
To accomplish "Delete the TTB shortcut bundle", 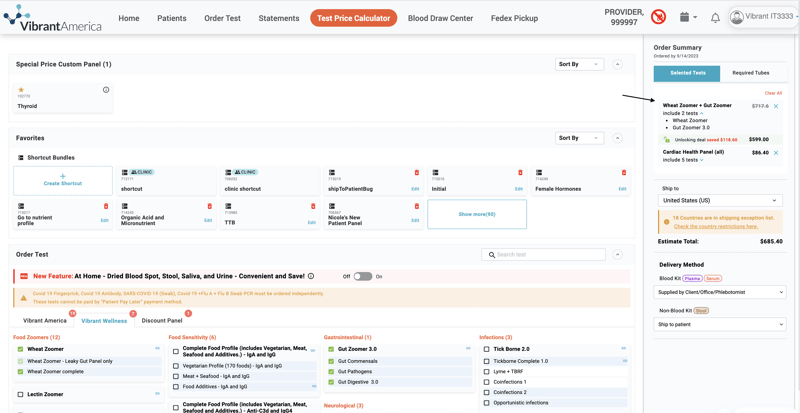I will tap(313, 206).
